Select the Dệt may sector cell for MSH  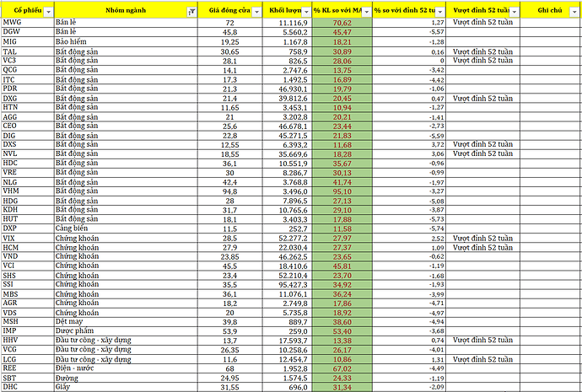click(x=126, y=321)
